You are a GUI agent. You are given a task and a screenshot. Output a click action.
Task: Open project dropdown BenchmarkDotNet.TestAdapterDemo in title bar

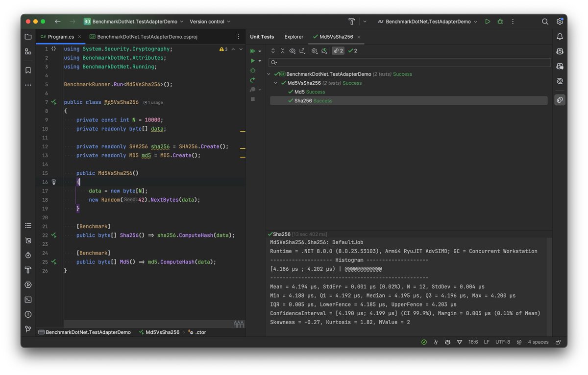[134, 22]
